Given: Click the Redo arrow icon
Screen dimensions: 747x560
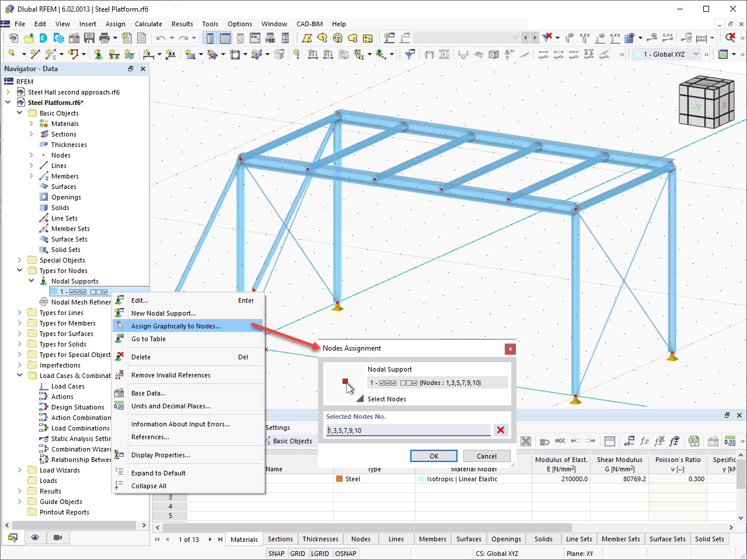Looking at the screenshot, I should pyautogui.click(x=183, y=38).
